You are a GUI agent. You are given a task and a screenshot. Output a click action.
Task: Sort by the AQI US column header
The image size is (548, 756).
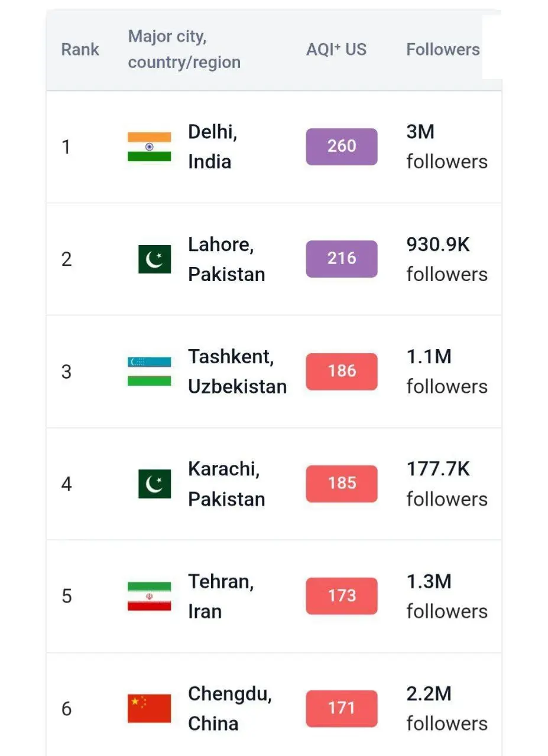[x=336, y=49]
